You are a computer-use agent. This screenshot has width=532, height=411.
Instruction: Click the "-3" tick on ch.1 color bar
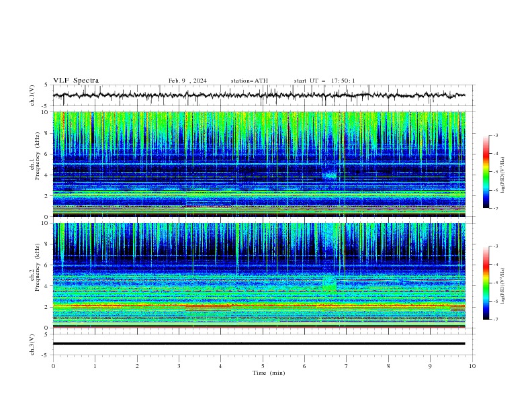pyautogui.click(x=495, y=135)
